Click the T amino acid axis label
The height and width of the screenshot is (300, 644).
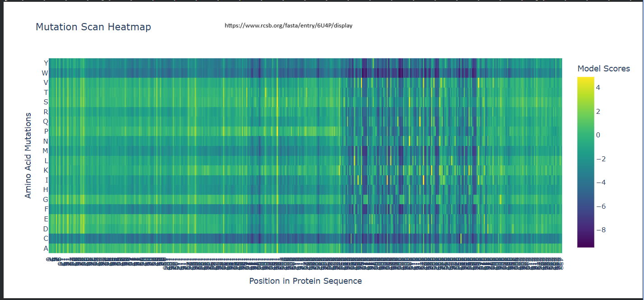(46, 92)
